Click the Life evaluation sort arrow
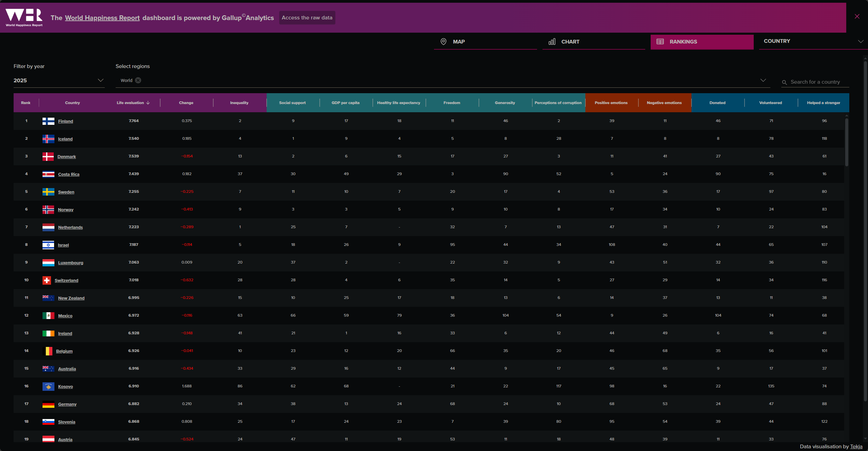Image resolution: width=868 pixels, height=451 pixels. [148, 103]
